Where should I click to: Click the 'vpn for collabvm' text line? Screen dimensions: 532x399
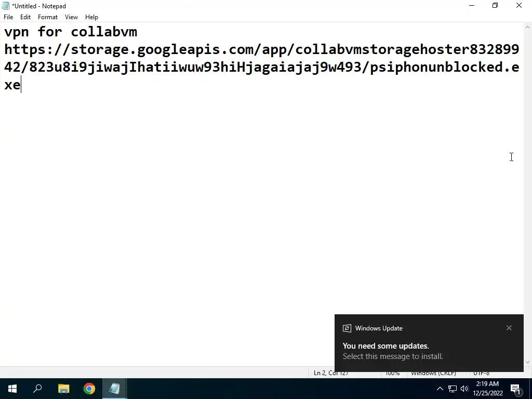71,32
